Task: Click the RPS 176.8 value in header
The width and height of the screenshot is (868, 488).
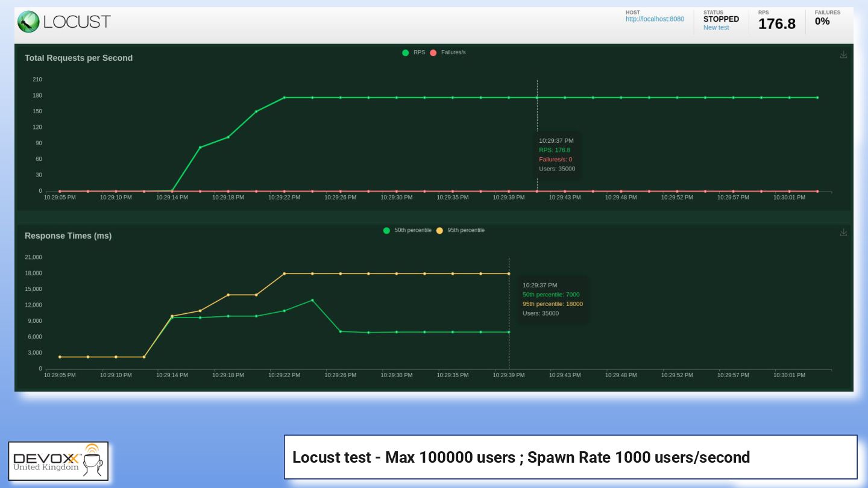Action: click(776, 24)
